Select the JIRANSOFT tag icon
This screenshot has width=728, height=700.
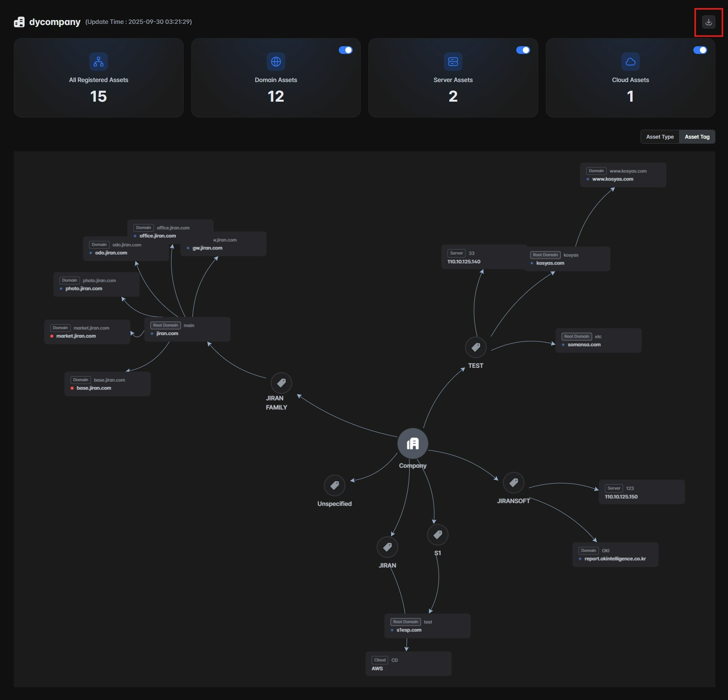click(x=513, y=482)
